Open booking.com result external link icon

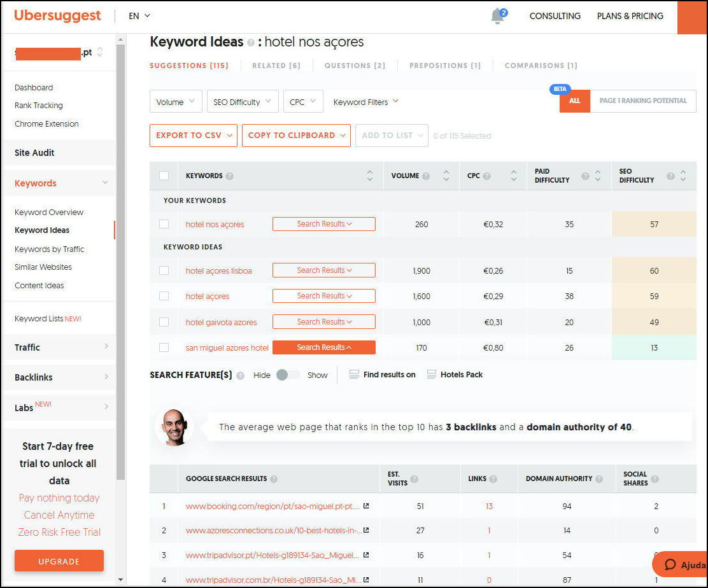pyautogui.click(x=366, y=506)
